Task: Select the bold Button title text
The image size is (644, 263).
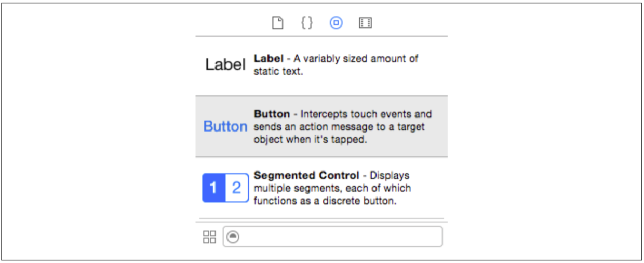Action: point(272,114)
